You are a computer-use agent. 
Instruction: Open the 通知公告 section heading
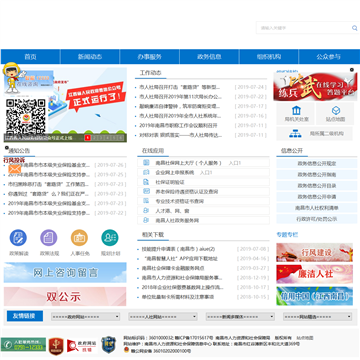click(19, 151)
